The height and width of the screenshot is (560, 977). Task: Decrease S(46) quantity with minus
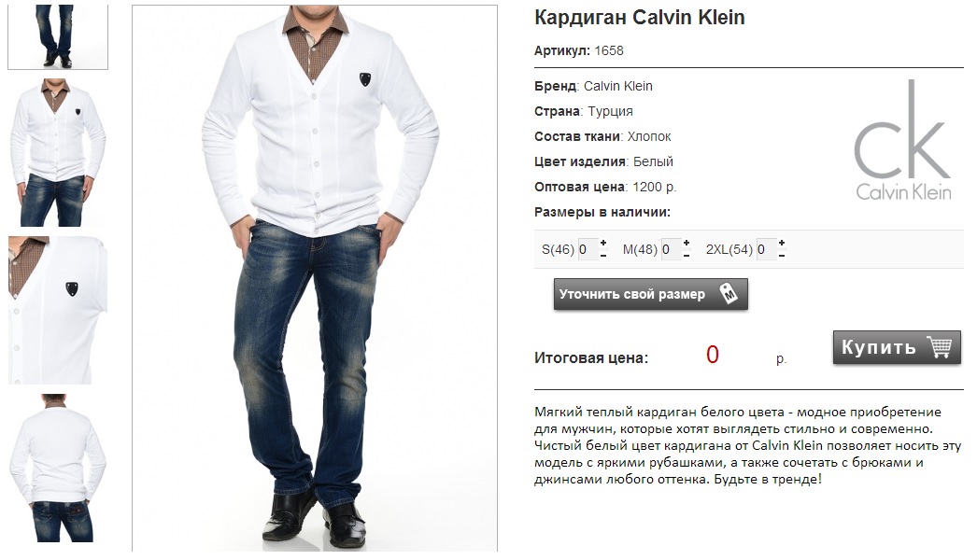[603, 256]
